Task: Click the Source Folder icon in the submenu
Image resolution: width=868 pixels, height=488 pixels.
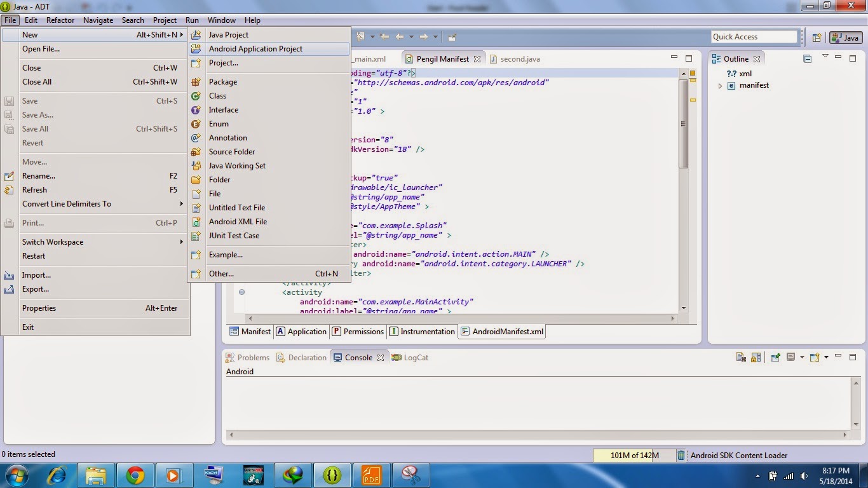Action: point(196,152)
